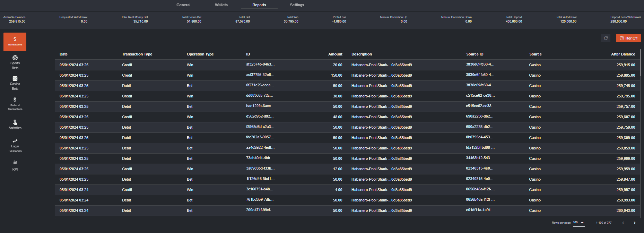Sort by the After Balance column header
This screenshot has width=644, height=233.
pyautogui.click(x=623, y=54)
